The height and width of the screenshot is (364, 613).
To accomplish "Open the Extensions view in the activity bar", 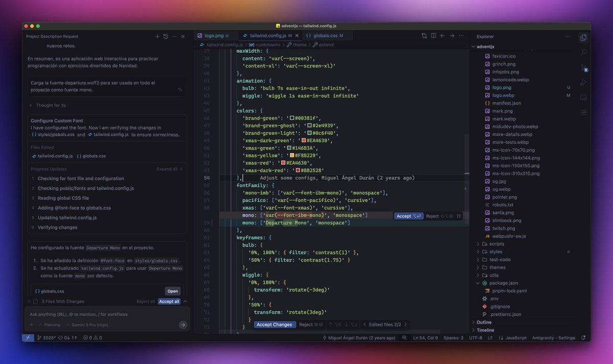I will pyautogui.click(x=583, y=112).
